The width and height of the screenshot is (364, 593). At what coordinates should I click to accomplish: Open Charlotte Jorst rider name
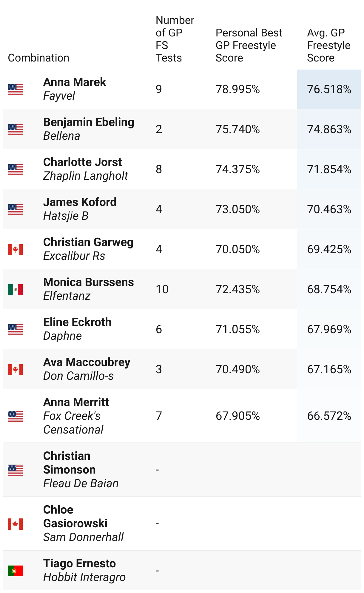82,162
